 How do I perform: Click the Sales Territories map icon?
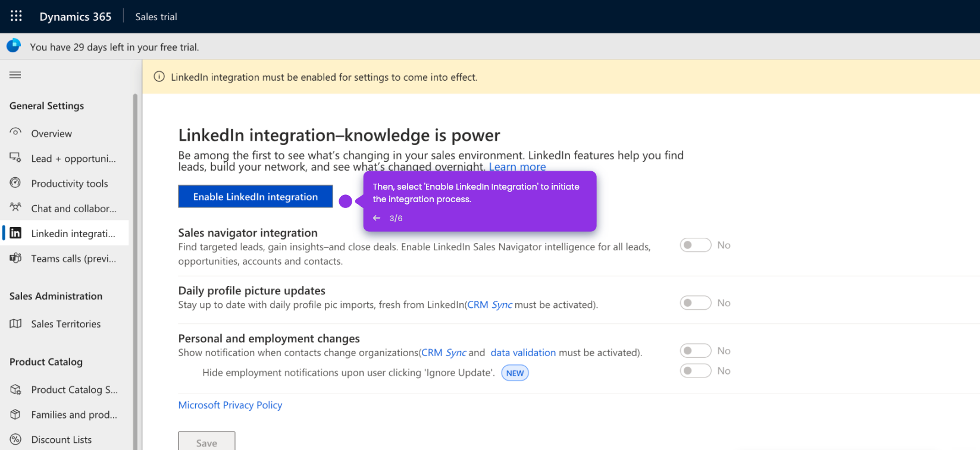click(x=15, y=323)
